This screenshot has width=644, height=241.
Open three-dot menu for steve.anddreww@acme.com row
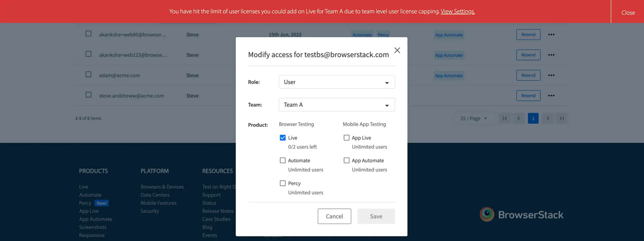tap(551, 96)
